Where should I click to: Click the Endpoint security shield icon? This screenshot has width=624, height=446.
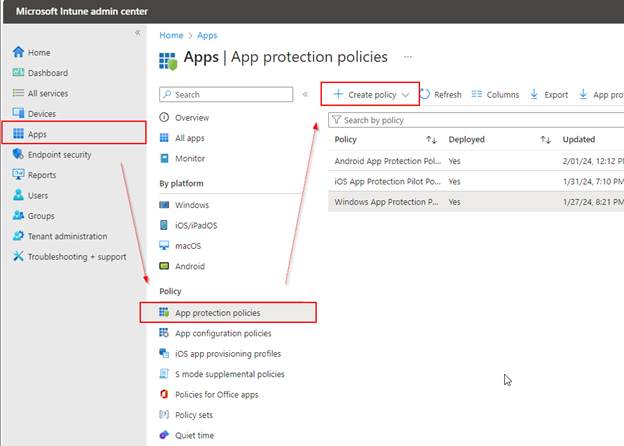pyautogui.click(x=18, y=154)
